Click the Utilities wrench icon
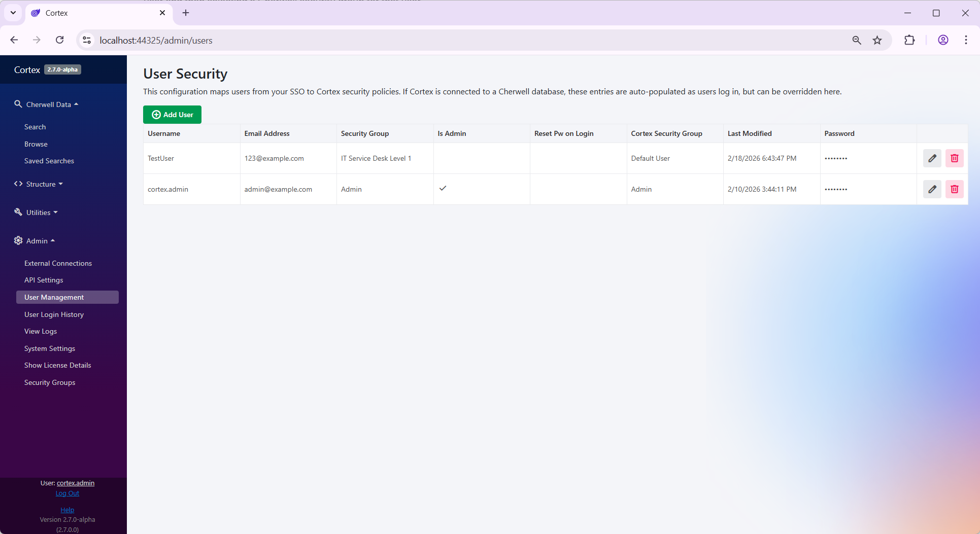This screenshot has height=534, width=980. coord(18,212)
